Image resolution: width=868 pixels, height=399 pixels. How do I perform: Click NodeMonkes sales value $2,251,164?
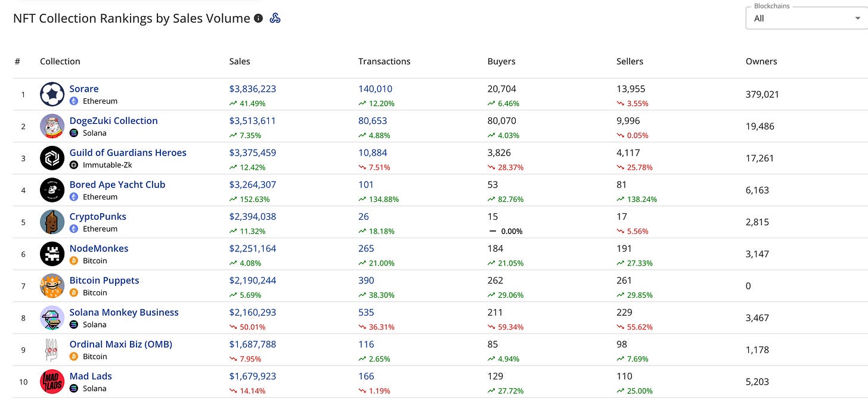pyautogui.click(x=253, y=248)
